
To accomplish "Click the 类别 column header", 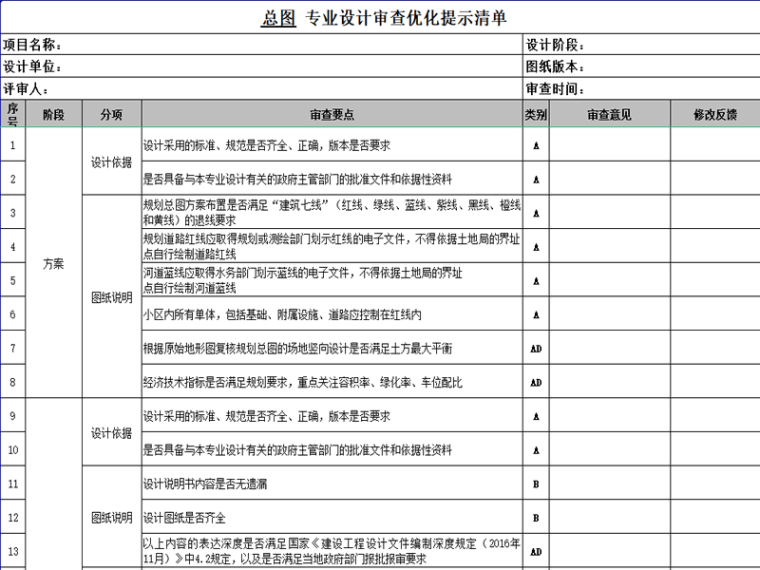I will [536, 114].
